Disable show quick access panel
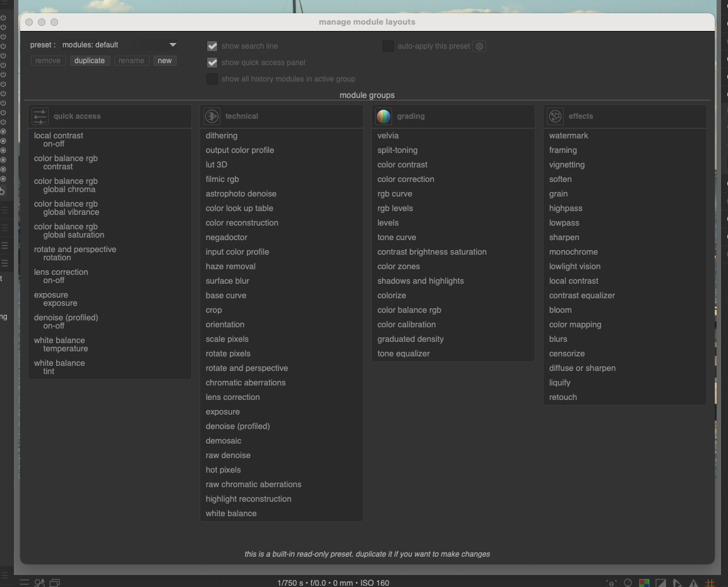The width and height of the screenshot is (728, 587). (212, 63)
